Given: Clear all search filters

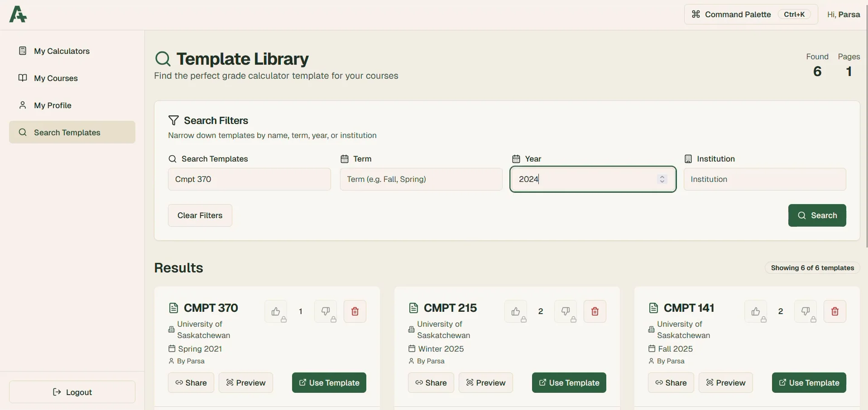Looking at the screenshot, I should click(200, 215).
